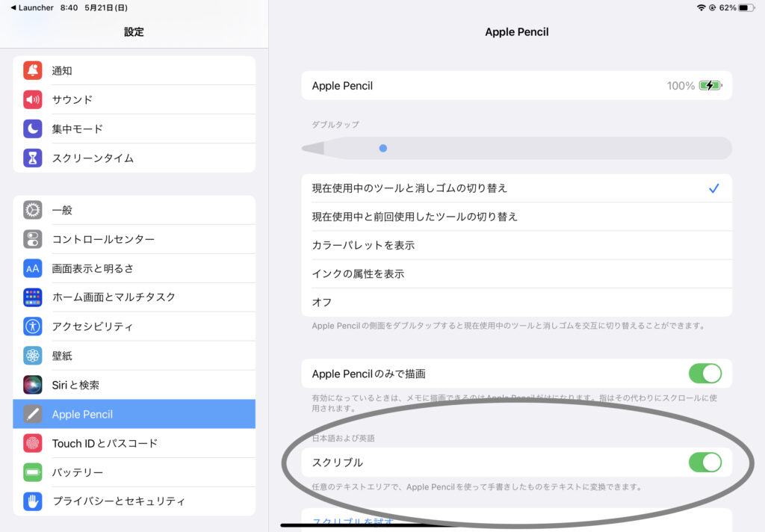Tap the 8:40 clock in status bar
The height and width of the screenshot is (532, 765).
point(69,7)
